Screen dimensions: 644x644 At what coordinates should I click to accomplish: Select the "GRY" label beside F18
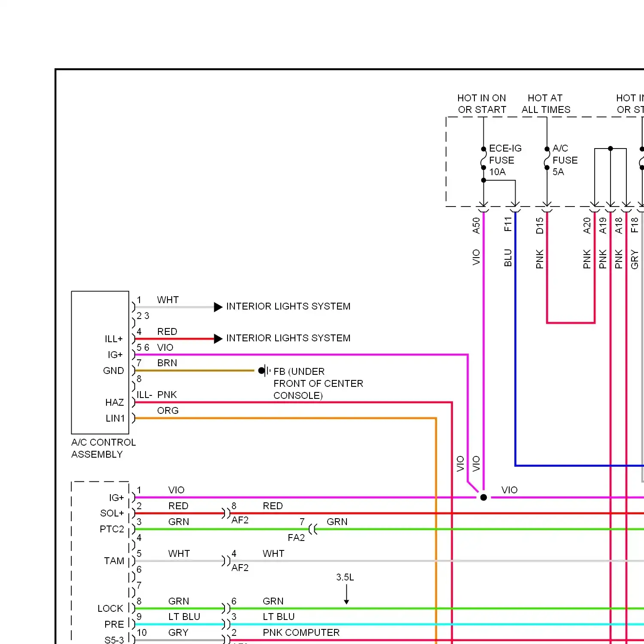click(x=635, y=260)
